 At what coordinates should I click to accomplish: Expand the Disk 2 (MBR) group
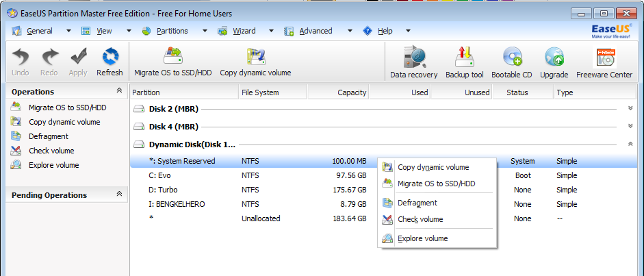[630, 108]
